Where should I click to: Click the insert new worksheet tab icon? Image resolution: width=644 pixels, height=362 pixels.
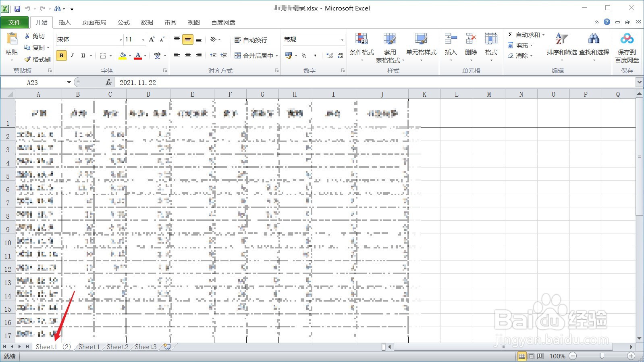tap(167, 347)
